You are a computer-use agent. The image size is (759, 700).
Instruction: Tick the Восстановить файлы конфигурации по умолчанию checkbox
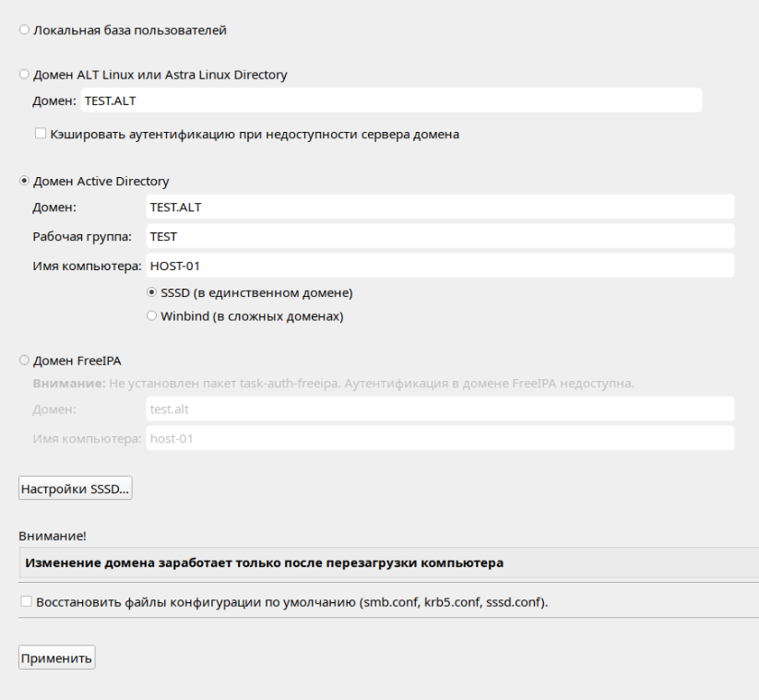click(x=26, y=601)
